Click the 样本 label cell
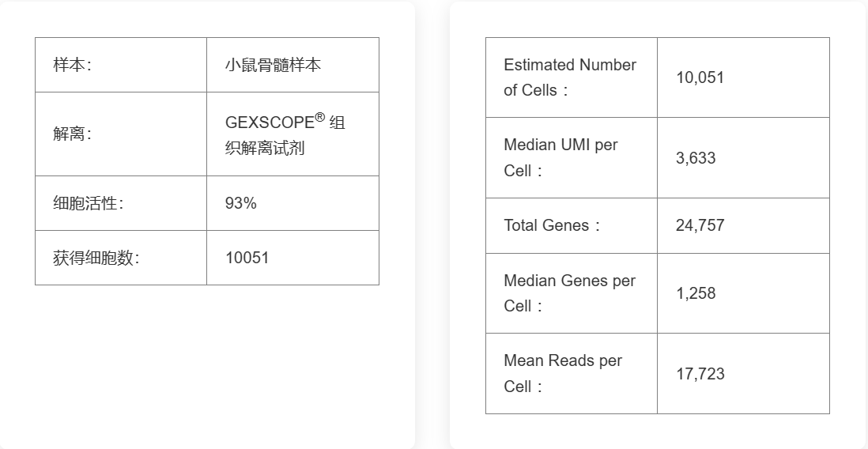The height and width of the screenshot is (449, 868). (72, 65)
